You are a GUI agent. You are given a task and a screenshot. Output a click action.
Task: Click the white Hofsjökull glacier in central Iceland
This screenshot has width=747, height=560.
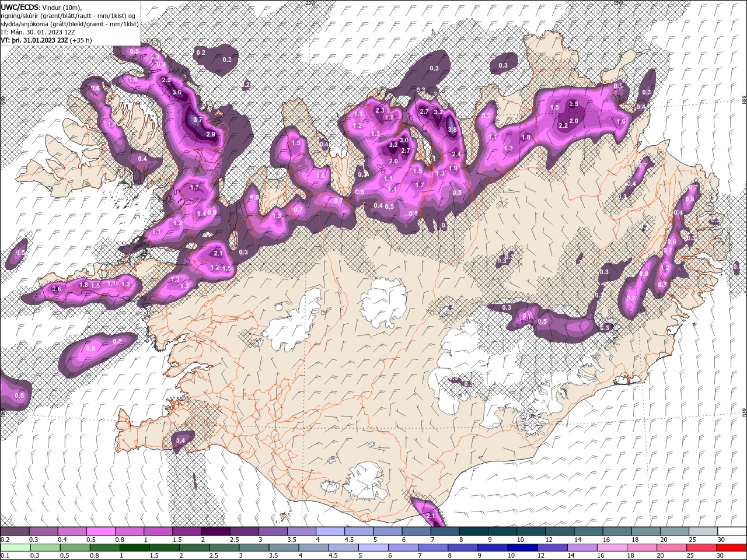pyautogui.click(x=383, y=302)
